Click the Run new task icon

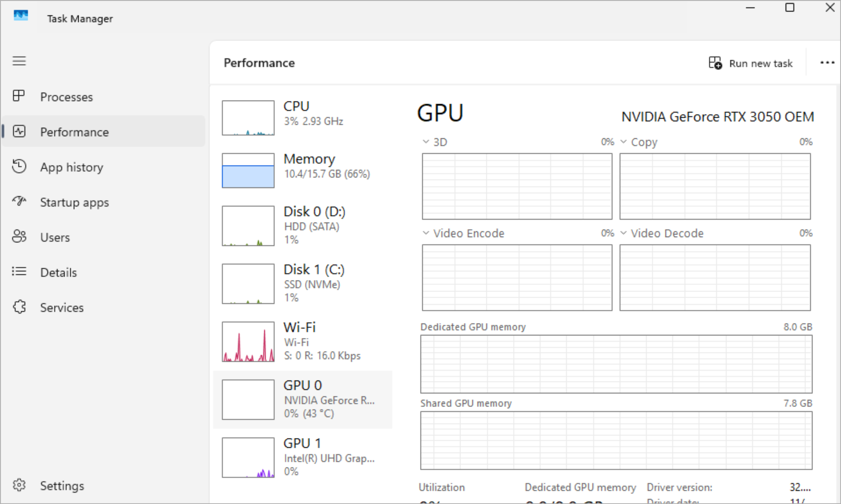point(715,63)
